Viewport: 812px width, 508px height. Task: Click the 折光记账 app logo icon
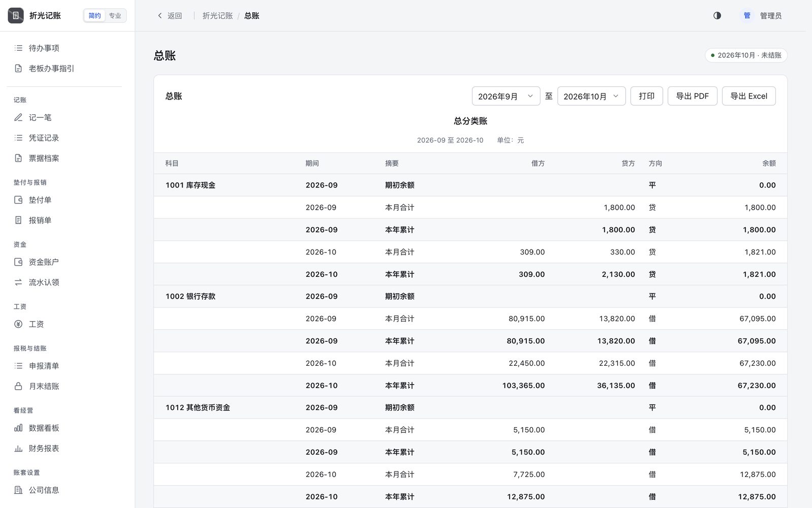(16, 16)
